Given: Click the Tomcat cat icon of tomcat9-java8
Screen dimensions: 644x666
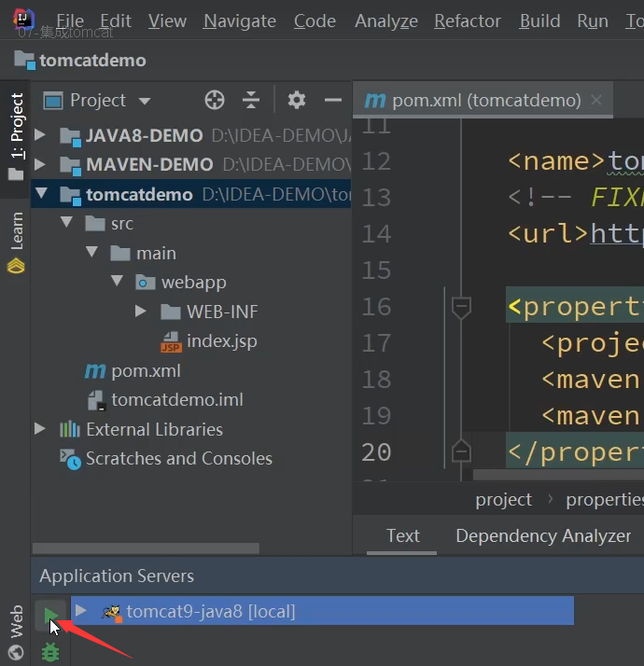Looking at the screenshot, I should pyautogui.click(x=112, y=612).
